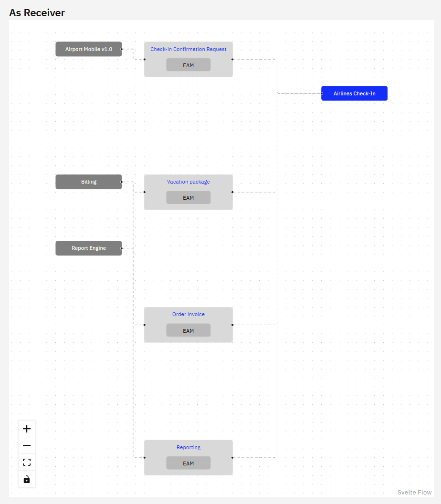This screenshot has height=504, width=441.
Task: Click the Airlines Check-In input handle
Action: (x=322, y=93)
